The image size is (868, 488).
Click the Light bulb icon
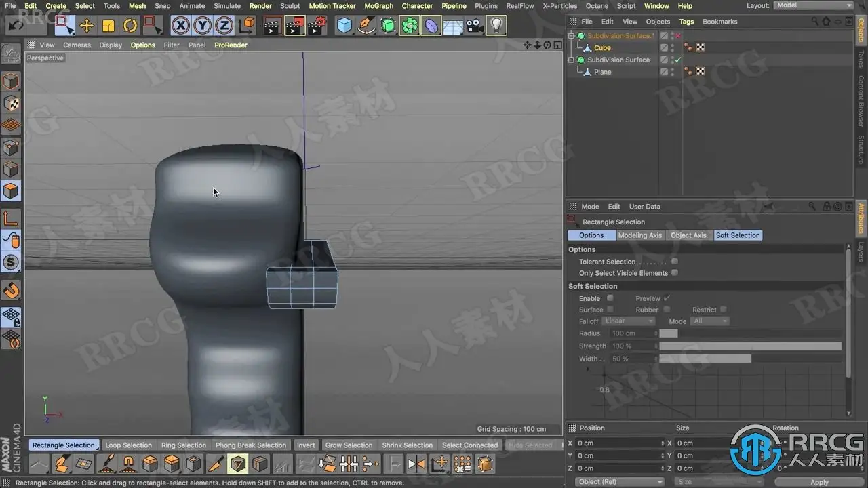[497, 26]
